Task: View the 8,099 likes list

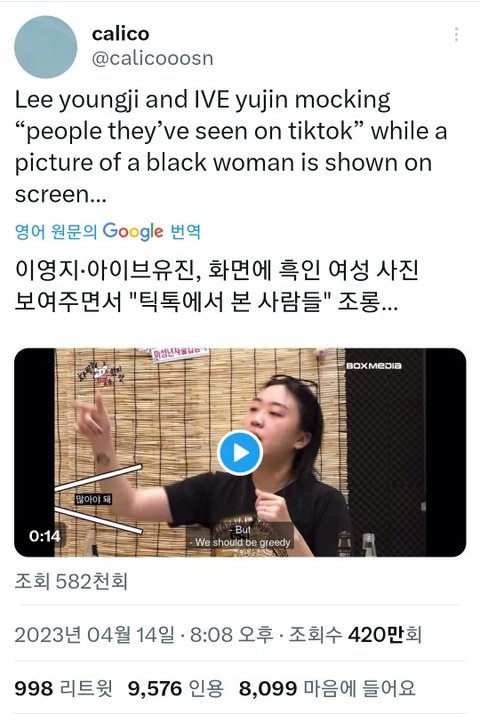Action: (x=327, y=688)
